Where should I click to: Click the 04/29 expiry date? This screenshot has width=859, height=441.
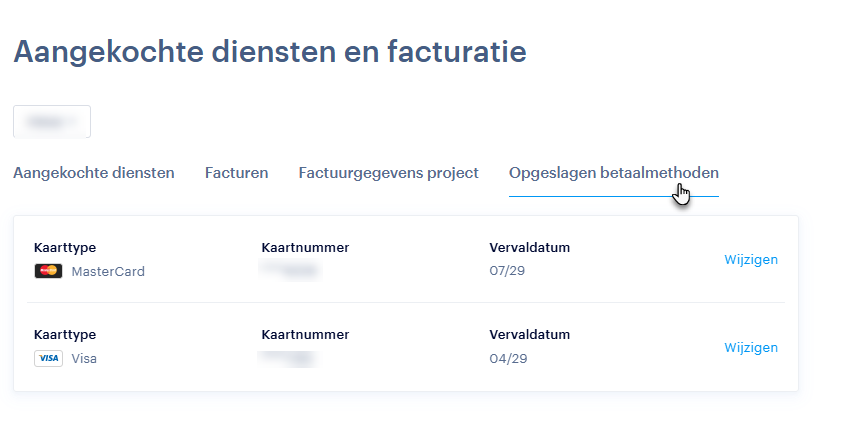[508, 358]
